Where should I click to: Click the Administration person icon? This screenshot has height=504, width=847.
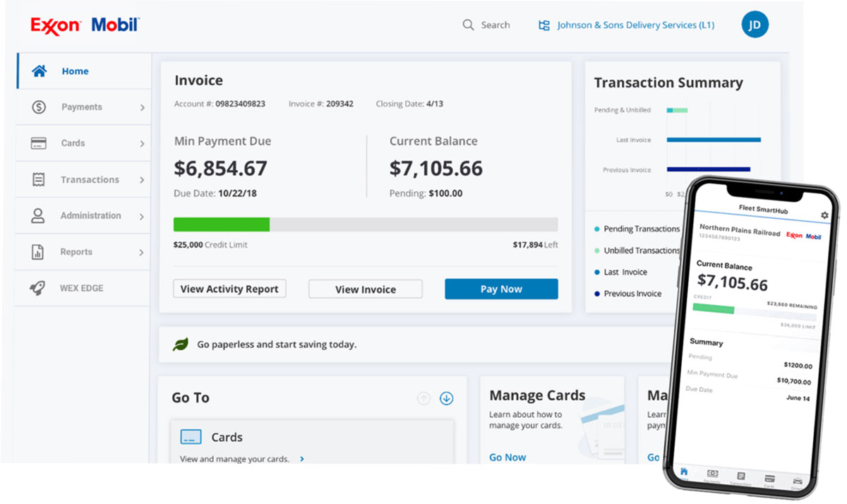[x=38, y=216]
